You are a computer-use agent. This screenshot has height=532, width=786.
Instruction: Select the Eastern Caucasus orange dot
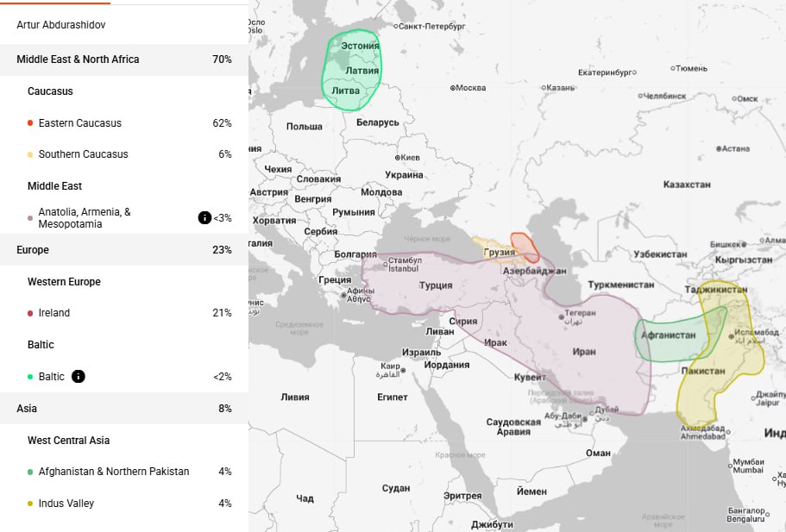click(x=30, y=123)
